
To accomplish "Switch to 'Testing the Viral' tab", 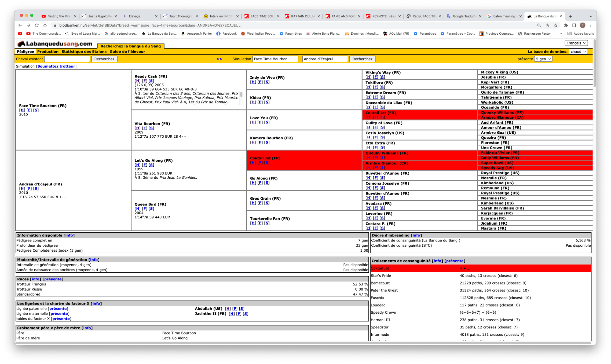I will click(59, 16).
